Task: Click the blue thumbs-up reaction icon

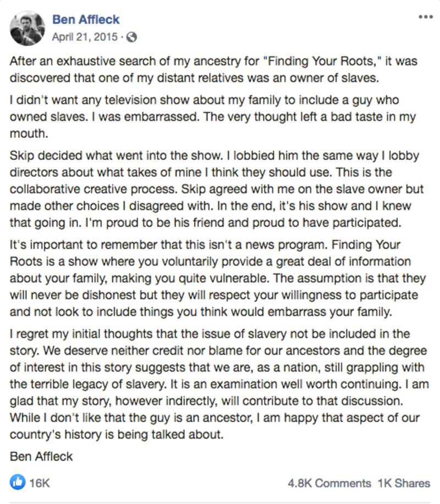Action: pyautogui.click(x=18, y=483)
